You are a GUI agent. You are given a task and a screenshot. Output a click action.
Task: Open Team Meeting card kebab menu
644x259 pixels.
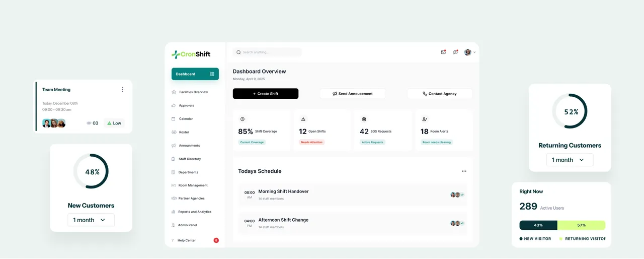[122, 90]
